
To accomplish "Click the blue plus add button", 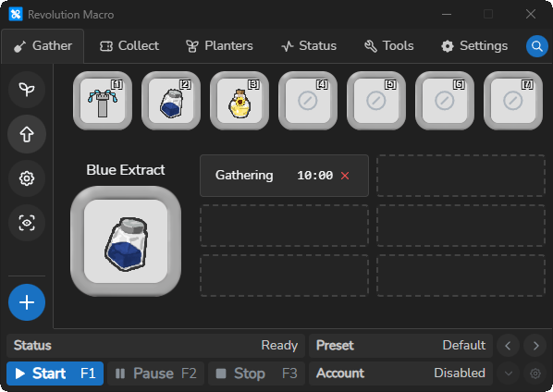I will [x=27, y=302].
